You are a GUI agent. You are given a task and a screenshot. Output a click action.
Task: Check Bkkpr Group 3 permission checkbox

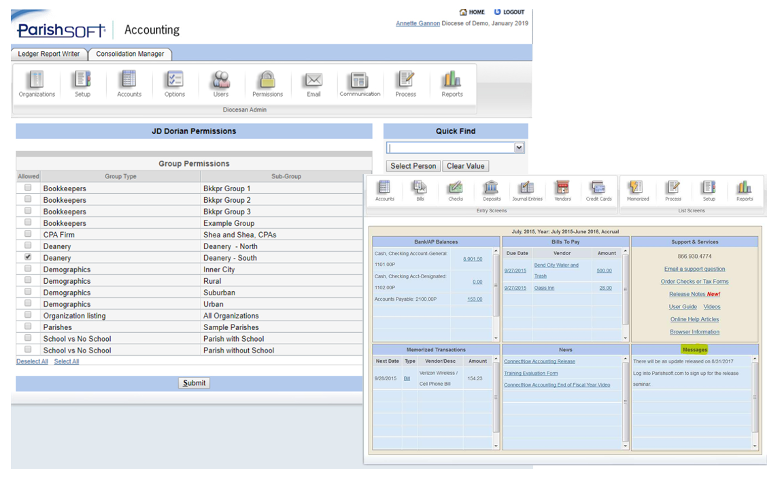click(x=28, y=210)
